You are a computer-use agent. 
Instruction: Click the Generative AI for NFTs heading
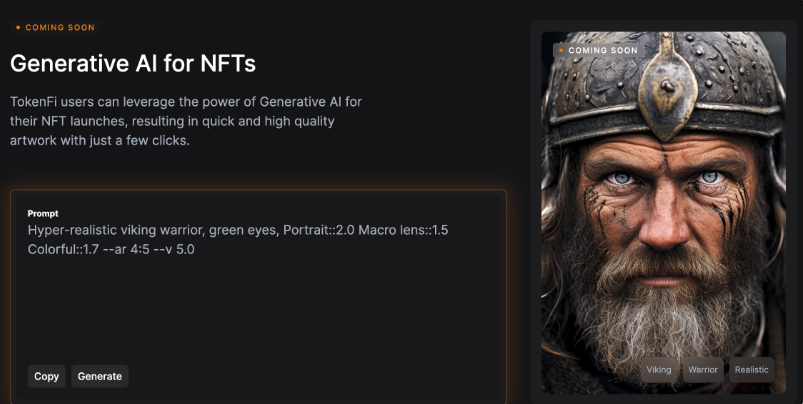[133, 63]
